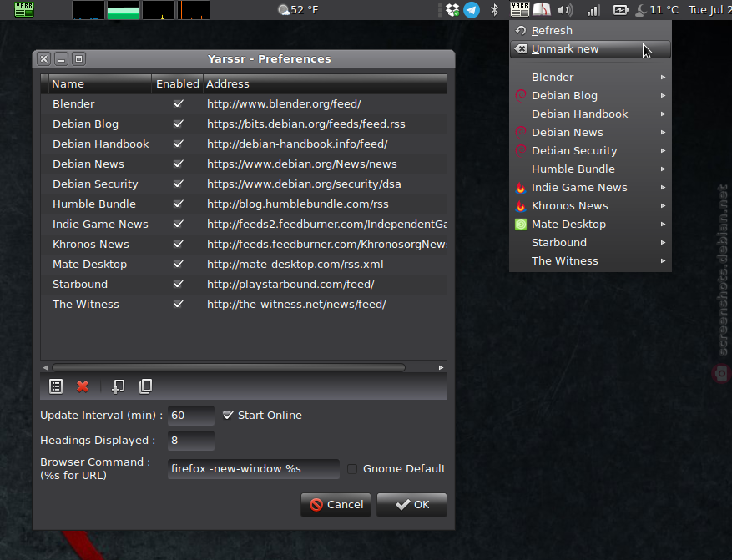Click the feed list horizontal scrollbar
This screenshot has height=560, width=732.
pos(229,368)
